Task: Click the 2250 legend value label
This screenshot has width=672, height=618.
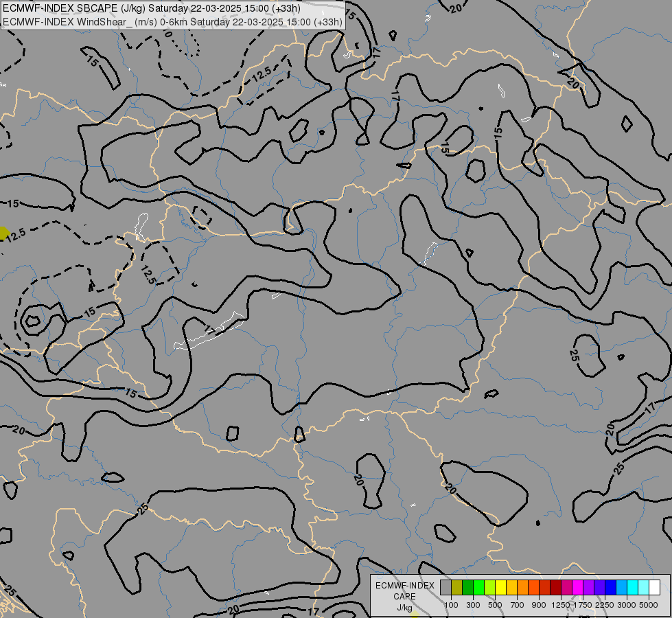Action: pyautogui.click(x=605, y=605)
